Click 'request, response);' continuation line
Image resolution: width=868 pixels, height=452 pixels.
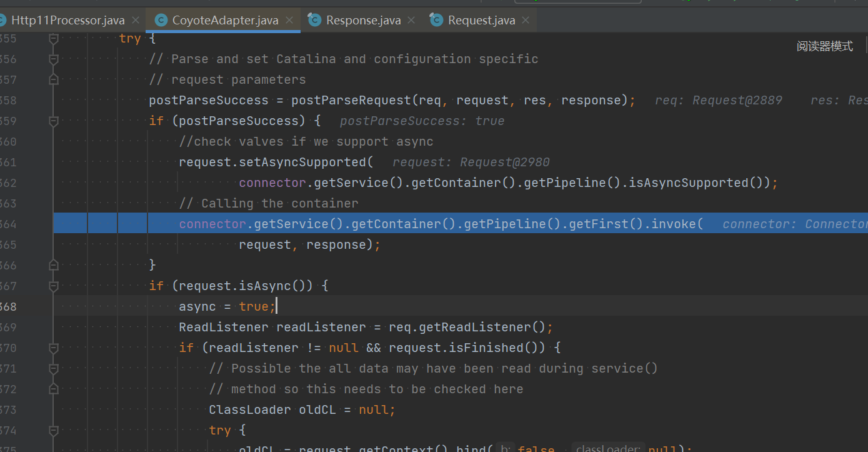coord(310,245)
